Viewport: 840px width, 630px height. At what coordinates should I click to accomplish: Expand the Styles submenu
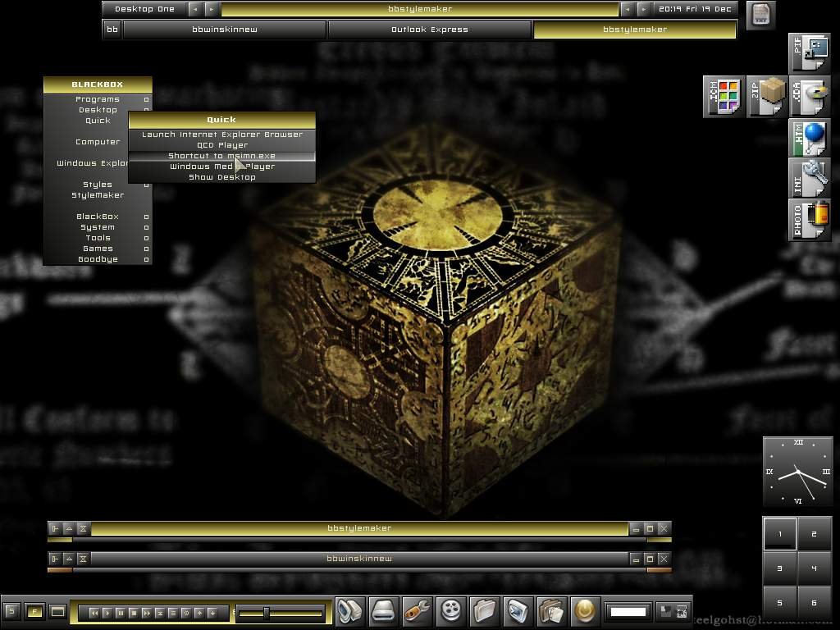click(98, 185)
